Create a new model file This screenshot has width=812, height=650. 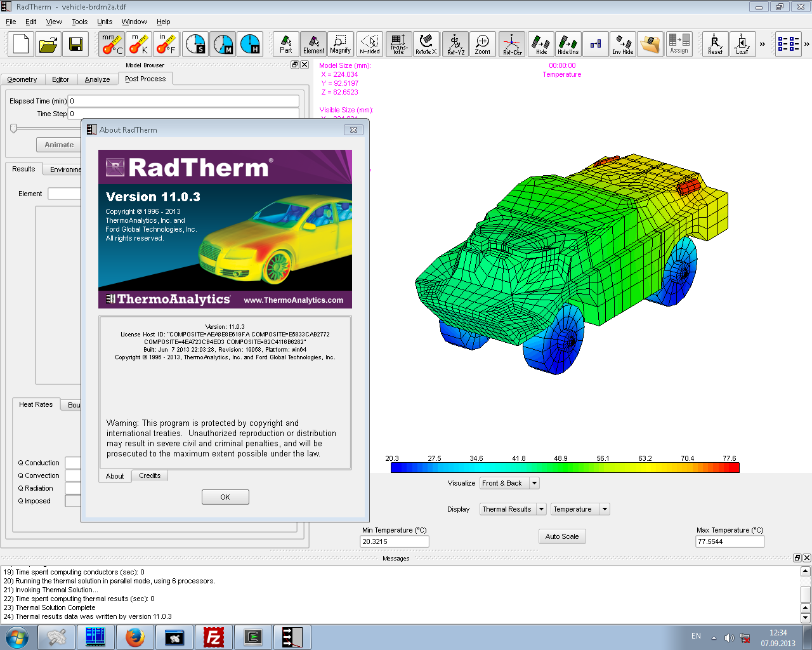tap(21, 44)
